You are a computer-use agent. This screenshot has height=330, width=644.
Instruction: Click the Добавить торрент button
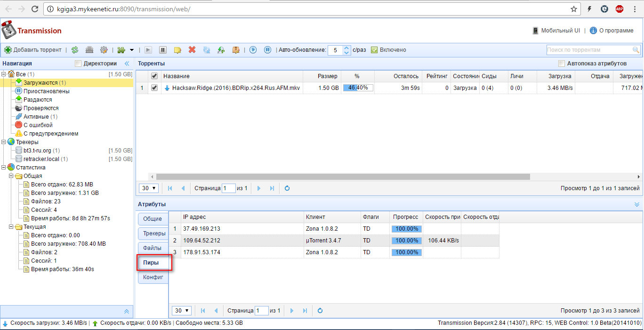click(x=33, y=50)
